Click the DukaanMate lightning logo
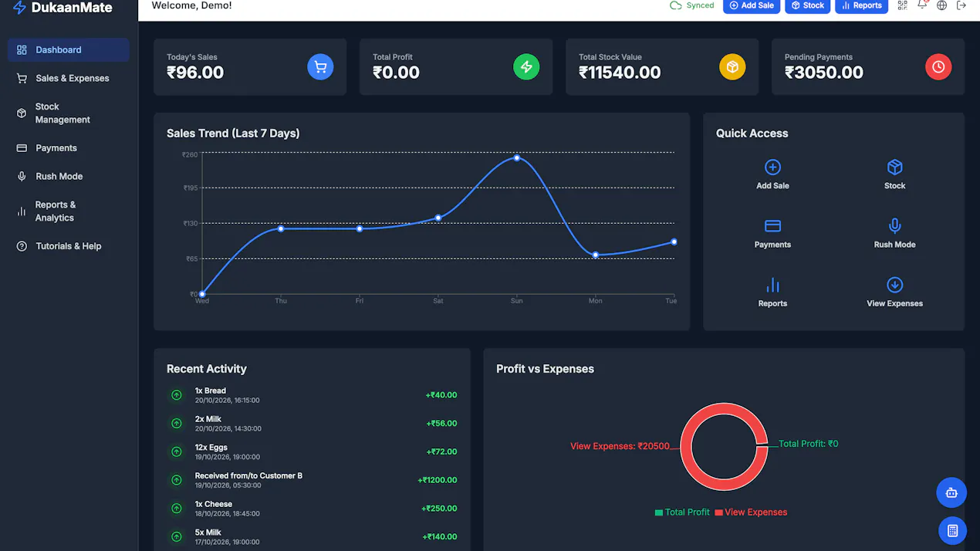 pyautogui.click(x=19, y=8)
